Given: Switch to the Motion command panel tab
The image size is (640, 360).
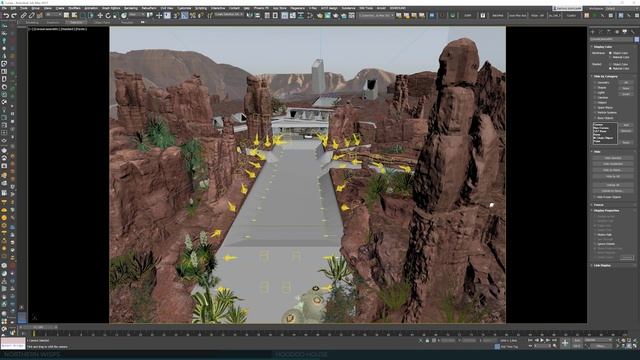Looking at the screenshot, I should click(x=617, y=31).
